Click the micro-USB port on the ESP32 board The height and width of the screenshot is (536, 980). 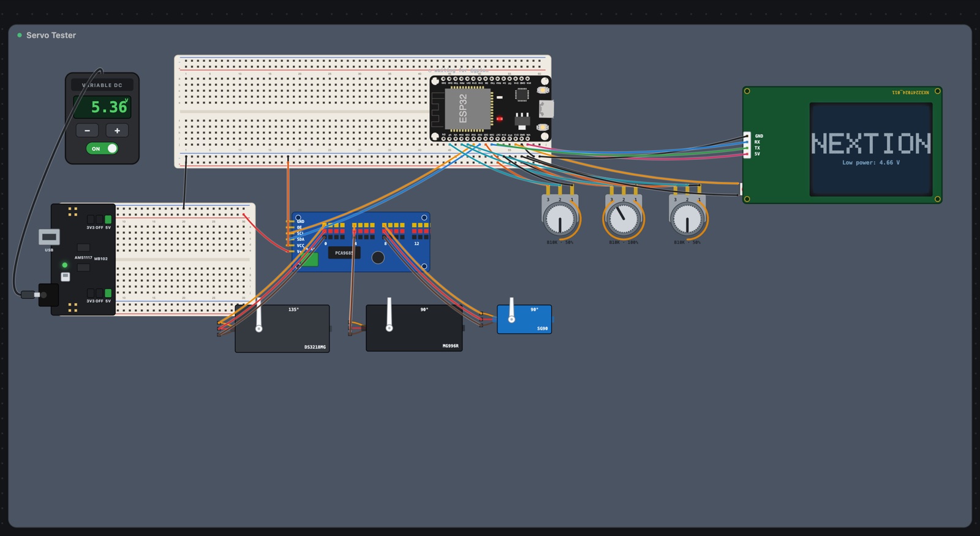tap(546, 109)
